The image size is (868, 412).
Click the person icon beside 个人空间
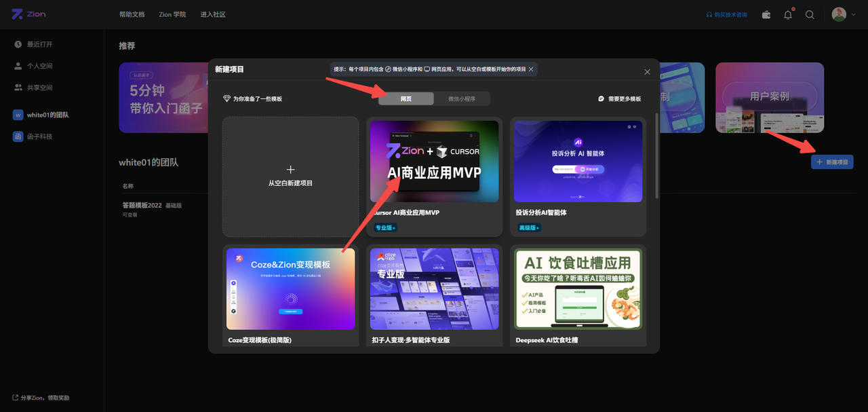coord(18,66)
